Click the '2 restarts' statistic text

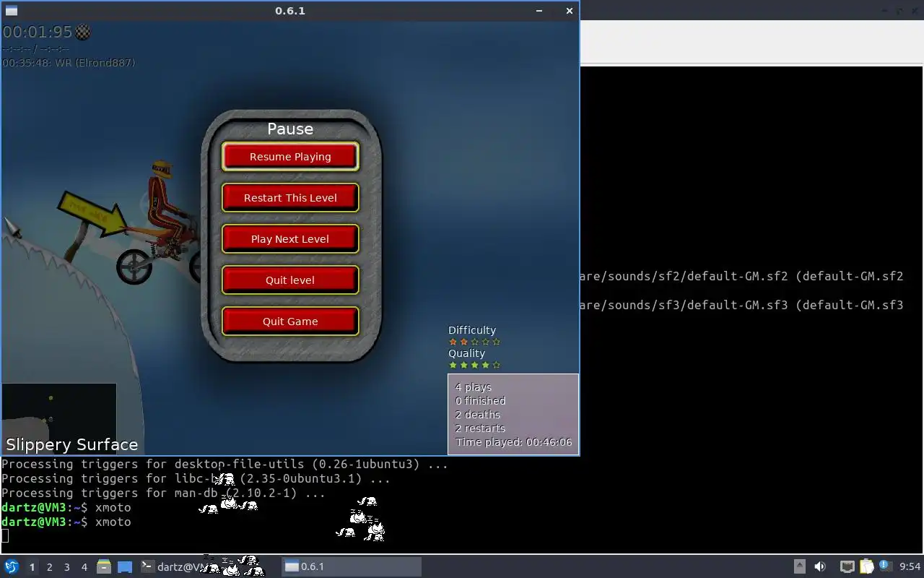tap(480, 428)
